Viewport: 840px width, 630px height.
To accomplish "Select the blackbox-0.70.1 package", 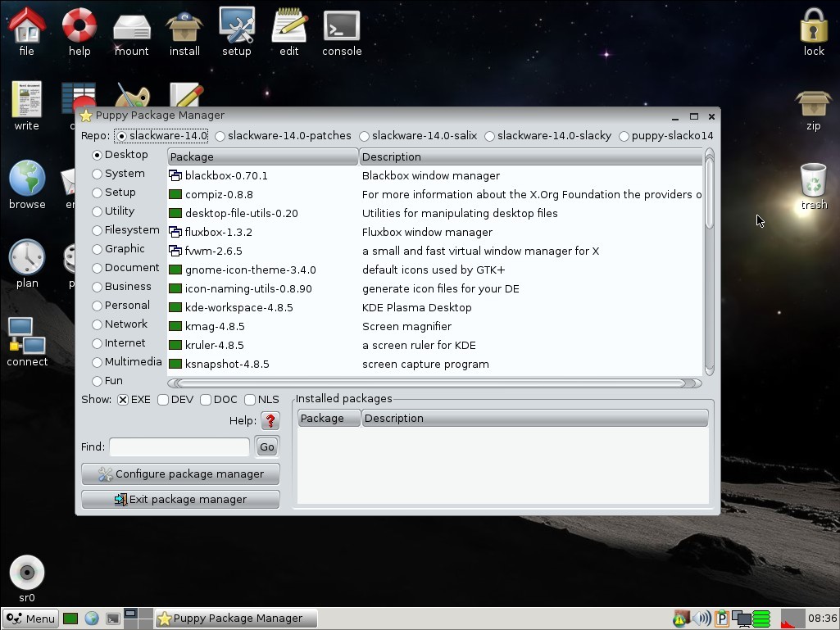I will point(434,175).
